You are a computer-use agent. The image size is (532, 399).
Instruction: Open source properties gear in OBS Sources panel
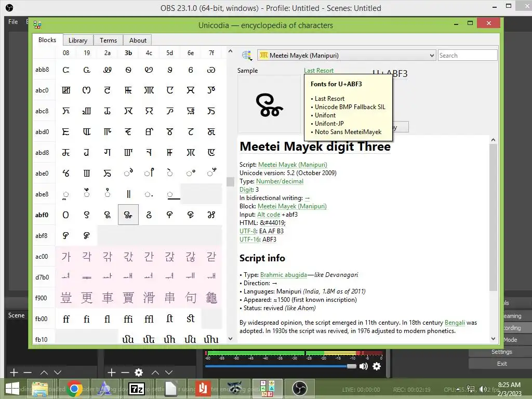[138, 373]
